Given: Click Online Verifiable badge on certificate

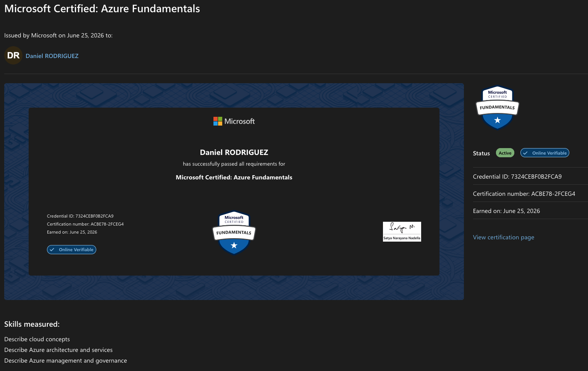Looking at the screenshot, I should pos(71,250).
